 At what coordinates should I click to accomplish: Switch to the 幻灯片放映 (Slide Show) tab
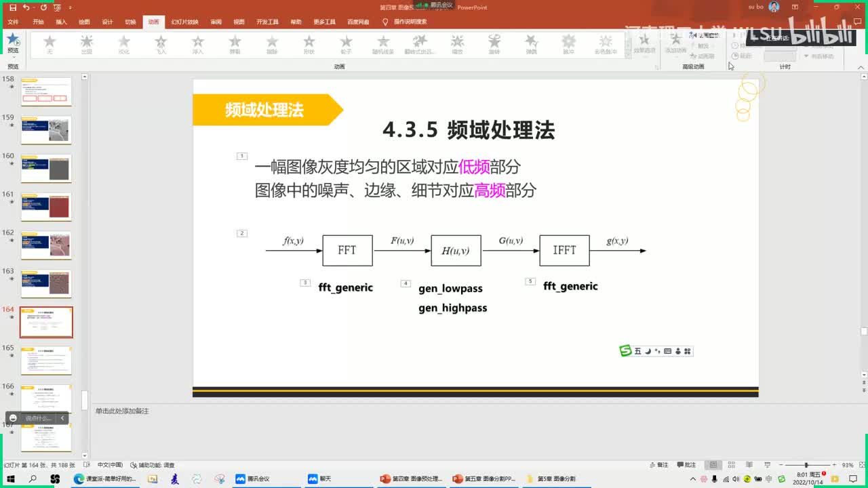pyautogui.click(x=184, y=22)
